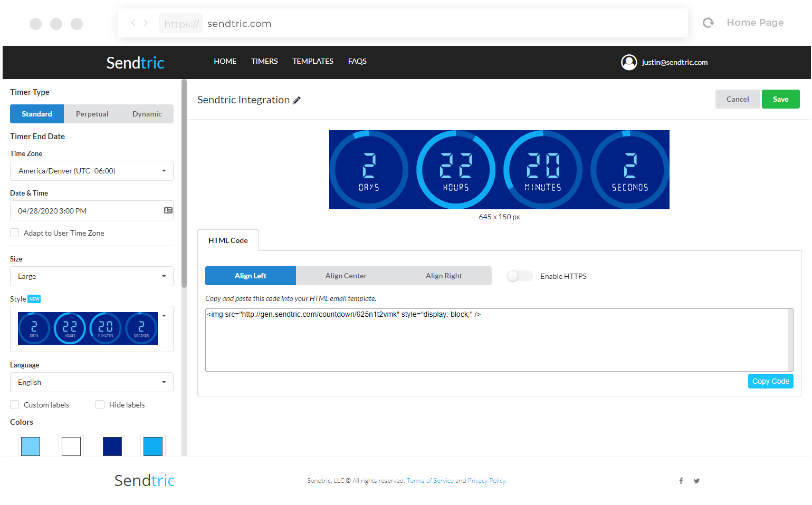Select the HTML Code tab
812x505 pixels.
click(228, 240)
